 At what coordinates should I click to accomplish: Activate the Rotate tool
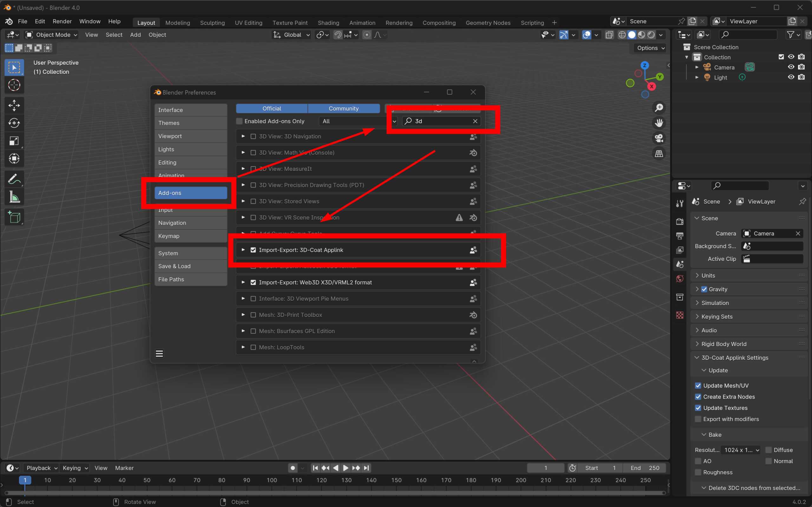click(x=14, y=123)
